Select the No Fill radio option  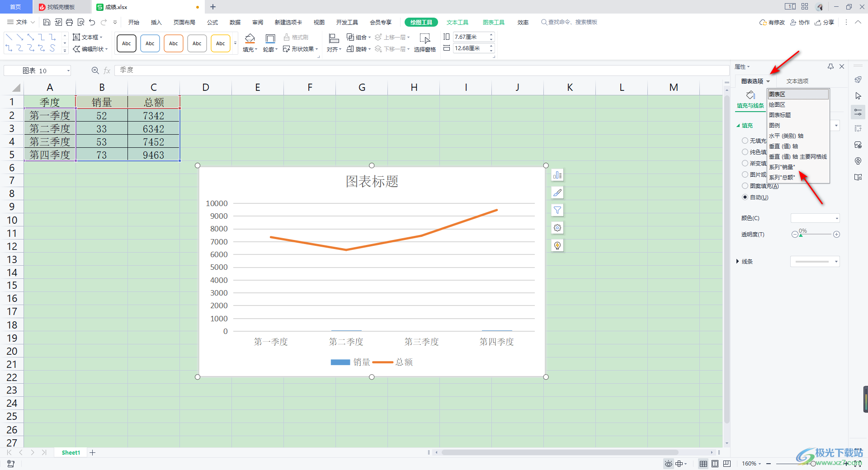745,141
